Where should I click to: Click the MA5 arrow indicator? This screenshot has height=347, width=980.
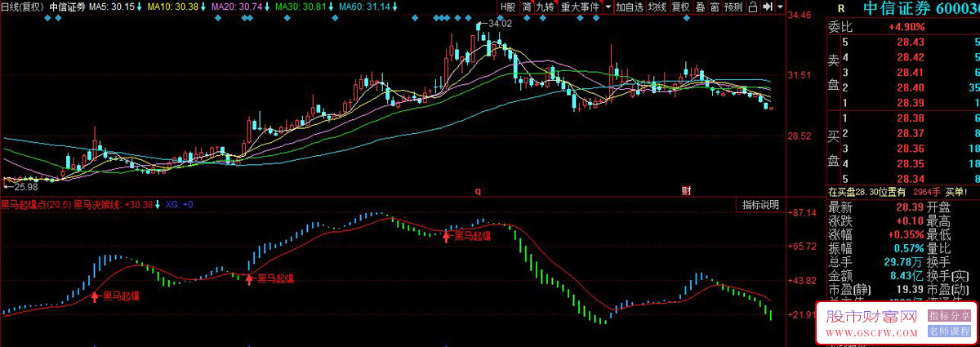140,7
